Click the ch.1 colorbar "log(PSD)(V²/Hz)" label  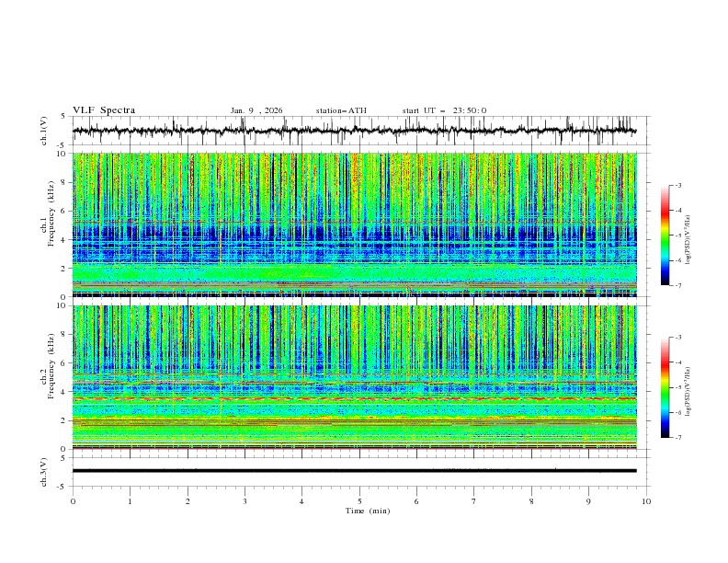point(688,240)
